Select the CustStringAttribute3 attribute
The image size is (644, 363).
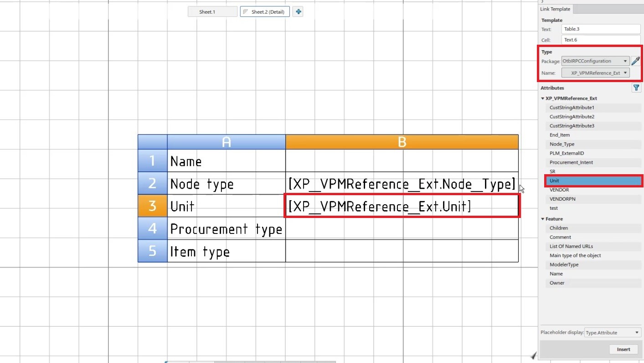pos(593,126)
